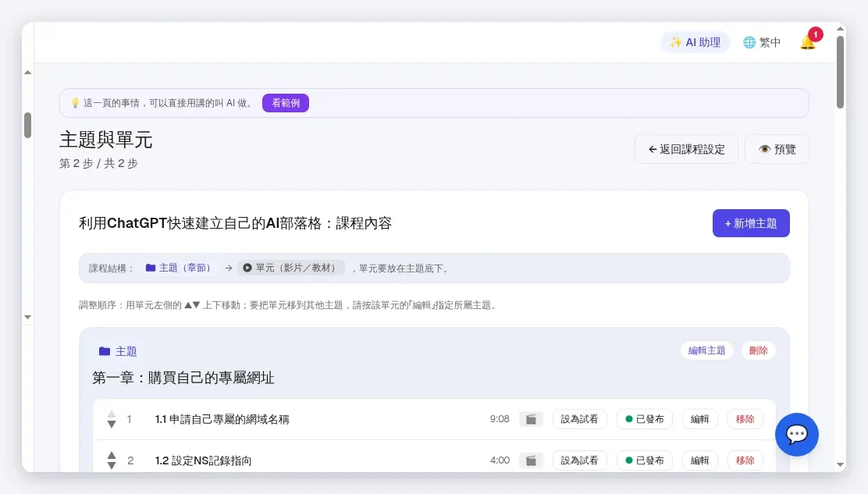
Task: Click the 主題（章節）structure chip
Action: [x=179, y=268]
